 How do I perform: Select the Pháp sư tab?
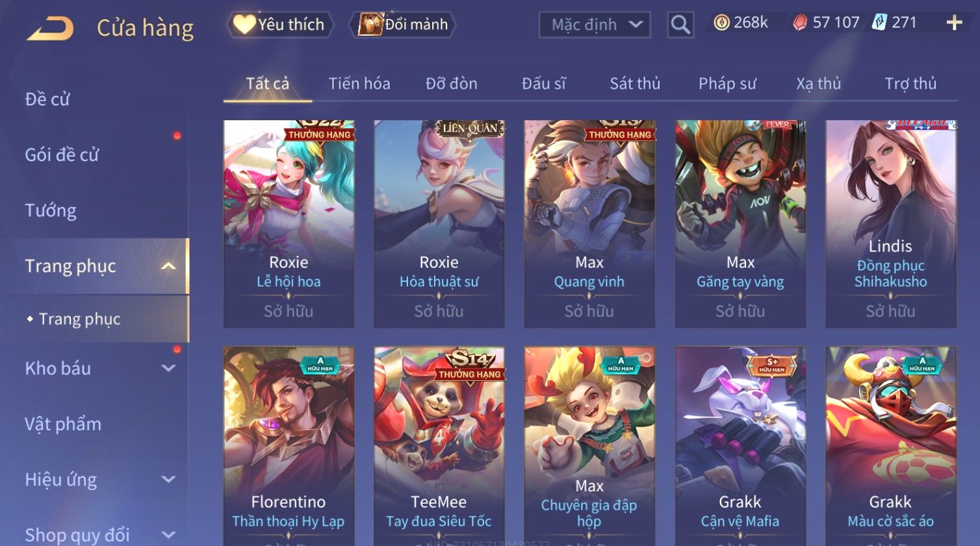tap(727, 83)
